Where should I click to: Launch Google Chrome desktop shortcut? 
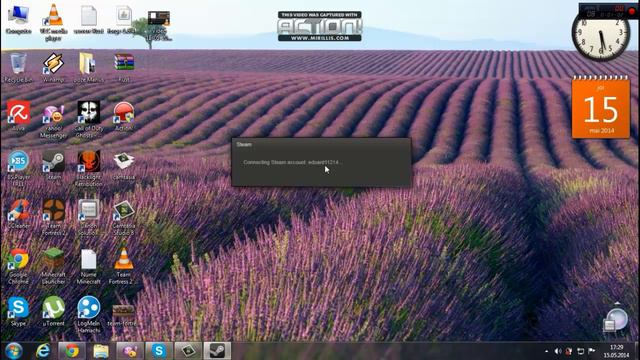pos(18,266)
